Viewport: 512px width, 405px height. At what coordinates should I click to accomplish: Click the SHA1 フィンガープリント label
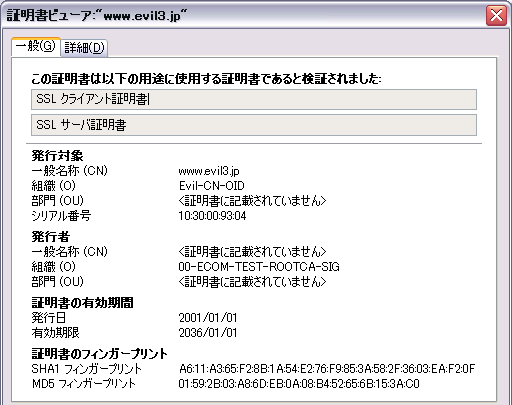(87, 369)
